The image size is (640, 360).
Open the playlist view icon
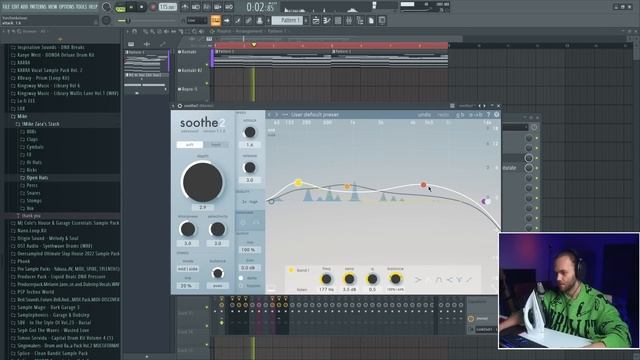click(316, 20)
